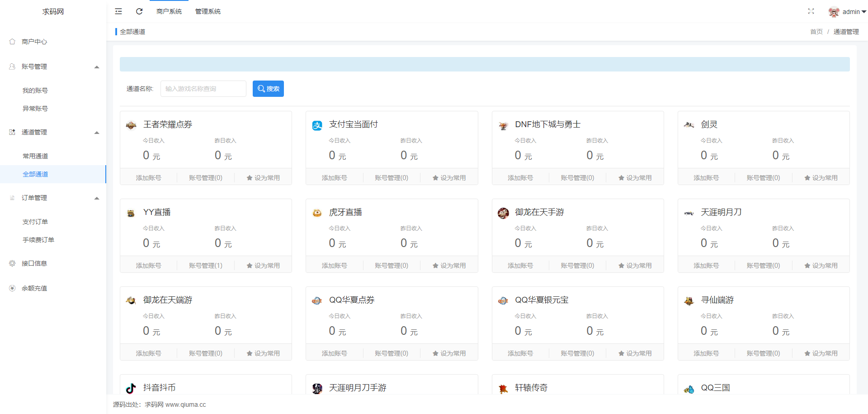This screenshot has height=414, width=868.
Task: Mark DNF地下城与勇士 as 设为常用
Action: click(635, 178)
